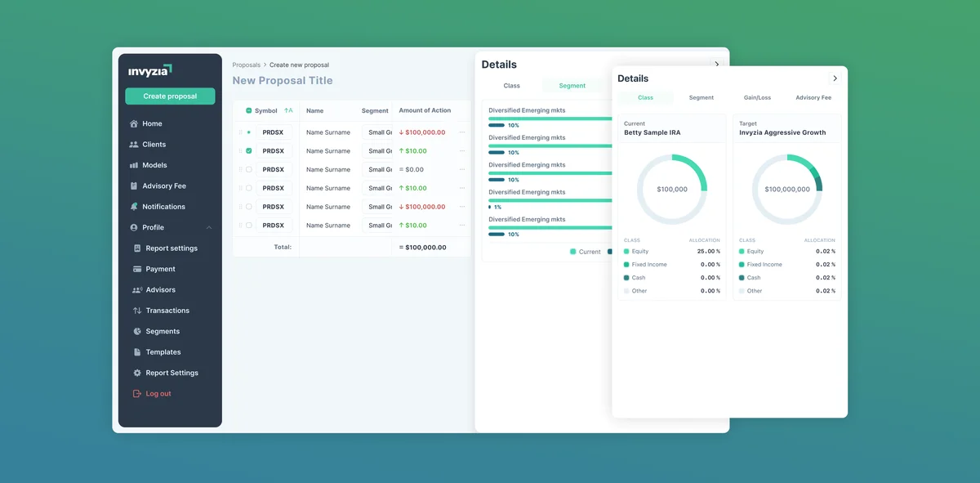Collapse the Details panel listing Diversified Emerging mkts

pyautogui.click(x=717, y=64)
